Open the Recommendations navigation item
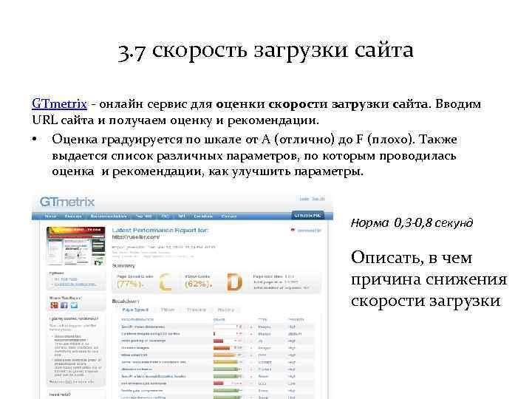 [109, 216]
